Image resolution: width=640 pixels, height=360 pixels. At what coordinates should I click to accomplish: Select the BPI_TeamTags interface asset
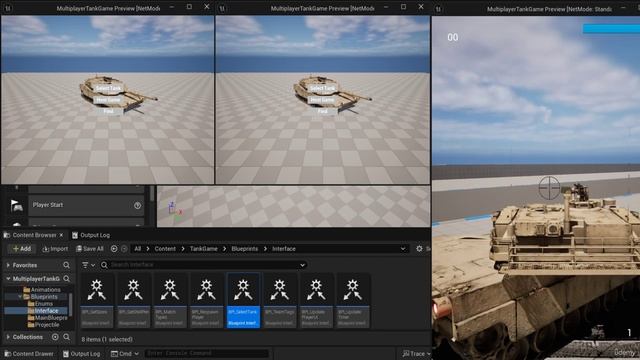tap(280, 300)
